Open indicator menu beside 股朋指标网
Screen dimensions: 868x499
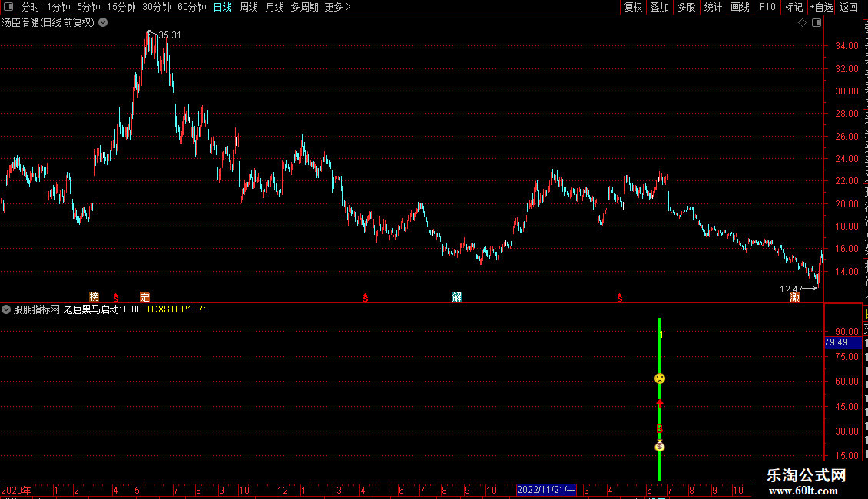[x=6, y=309]
